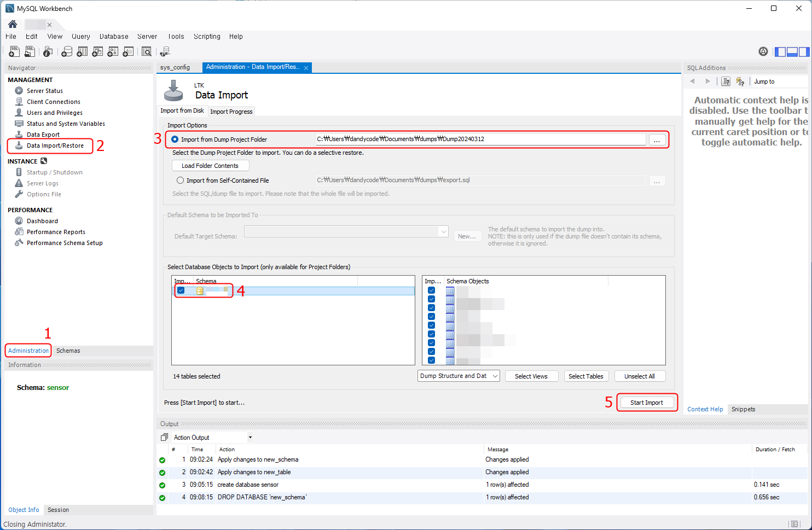The image size is (812, 530).
Task: Browse for the dump project folder path
Action: tap(657, 139)
